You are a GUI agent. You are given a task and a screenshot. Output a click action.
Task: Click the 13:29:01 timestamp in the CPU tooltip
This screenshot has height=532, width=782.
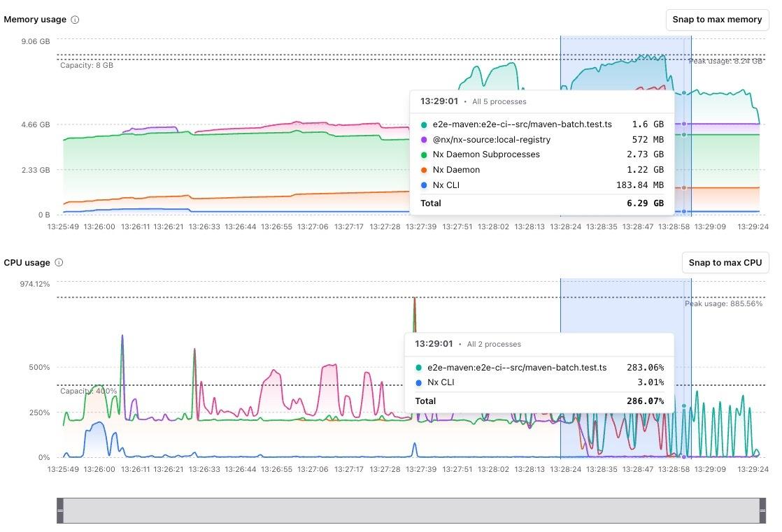pos(434,344)
